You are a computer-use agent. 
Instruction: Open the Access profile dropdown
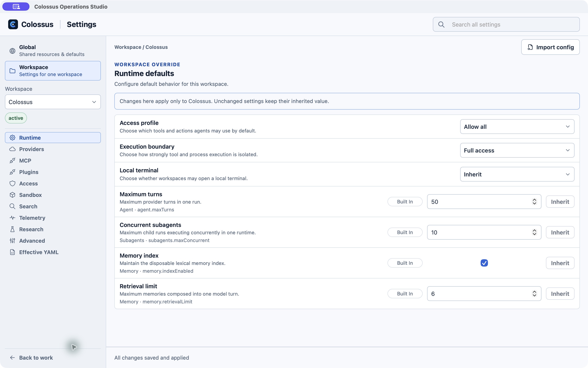pos(517,127)
